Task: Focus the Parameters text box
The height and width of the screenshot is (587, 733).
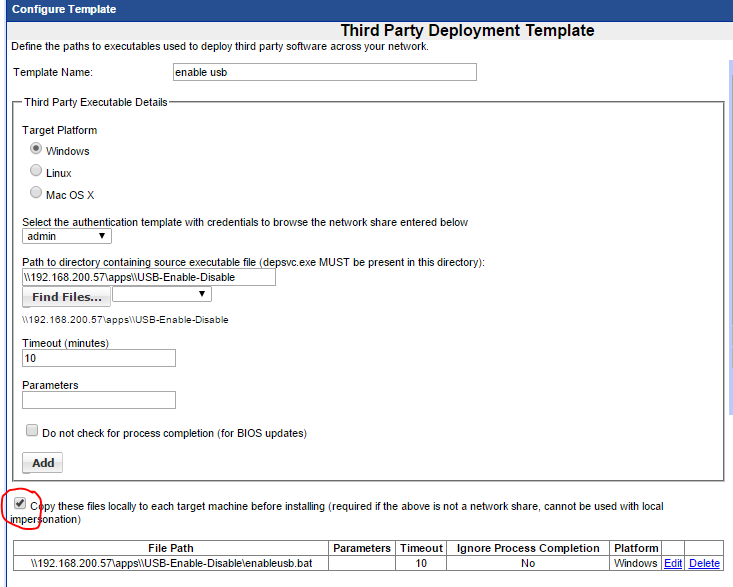Action: click(x=99, y=400)
